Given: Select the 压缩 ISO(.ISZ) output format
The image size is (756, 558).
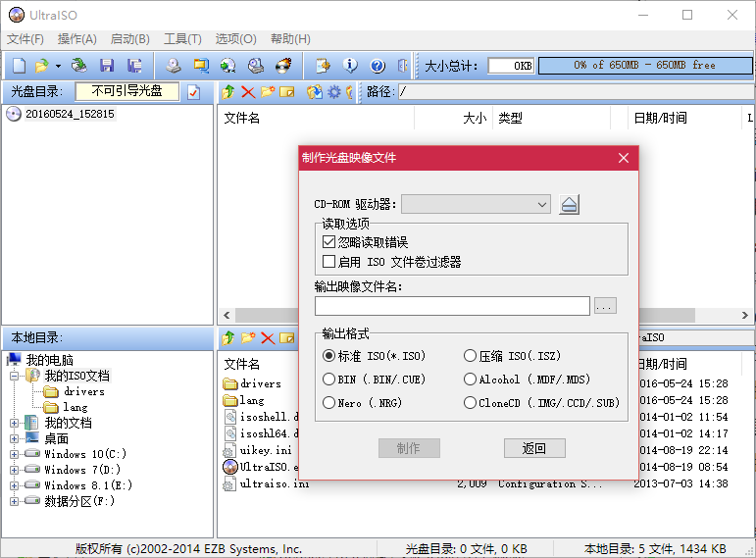Looking at the screenshot, I should [470, 356].
